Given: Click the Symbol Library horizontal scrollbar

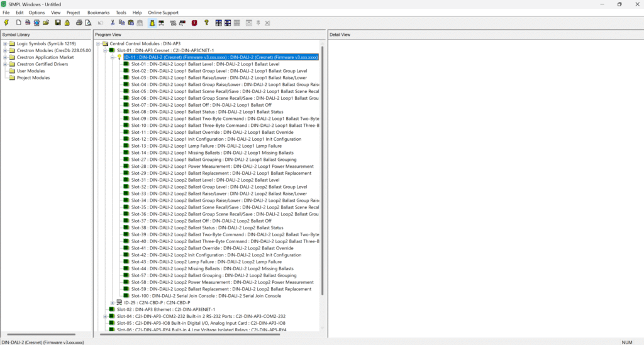Looking at the screenshot, I should [x=41, y=334].
